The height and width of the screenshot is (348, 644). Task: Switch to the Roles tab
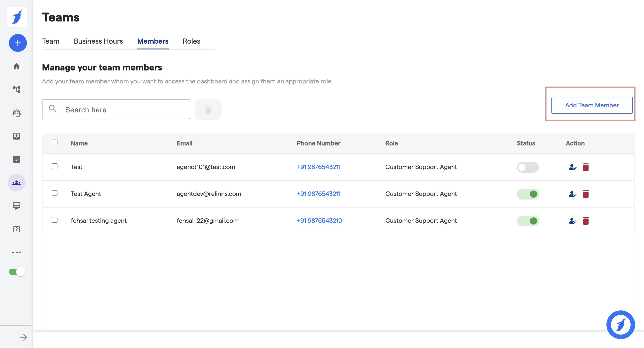(191, 41)
